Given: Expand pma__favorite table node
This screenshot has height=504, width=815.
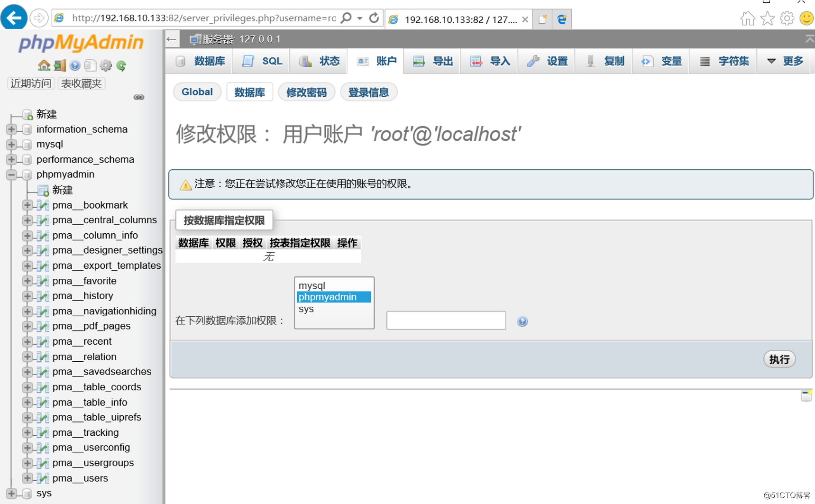Looking at the screenshot, I should [x=27, y=281].
